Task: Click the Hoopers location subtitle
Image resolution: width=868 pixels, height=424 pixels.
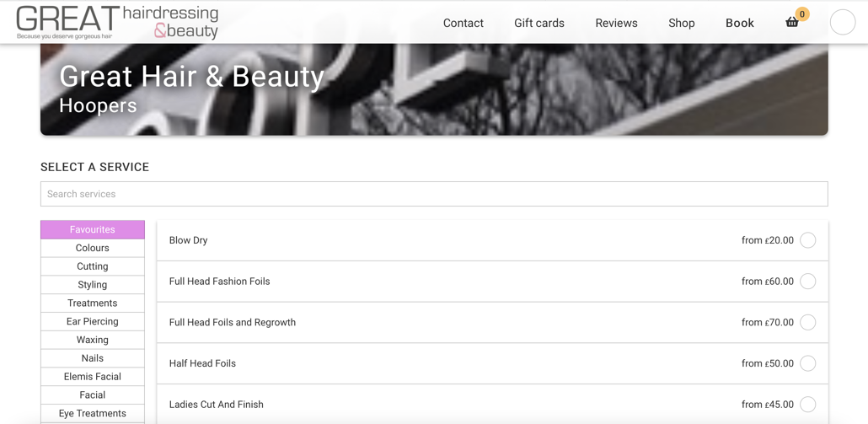Action: pyautogui.click(x=98, y=105)
